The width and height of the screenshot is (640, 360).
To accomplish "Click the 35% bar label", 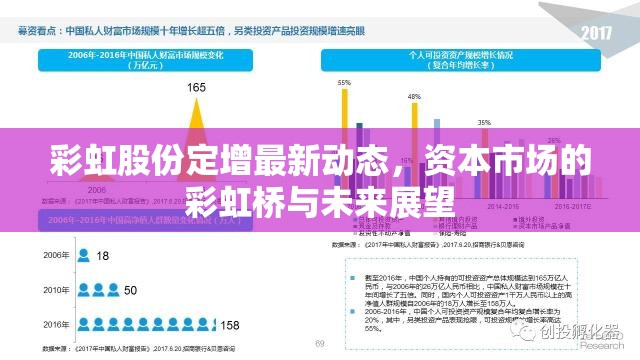I will [484, 122].
